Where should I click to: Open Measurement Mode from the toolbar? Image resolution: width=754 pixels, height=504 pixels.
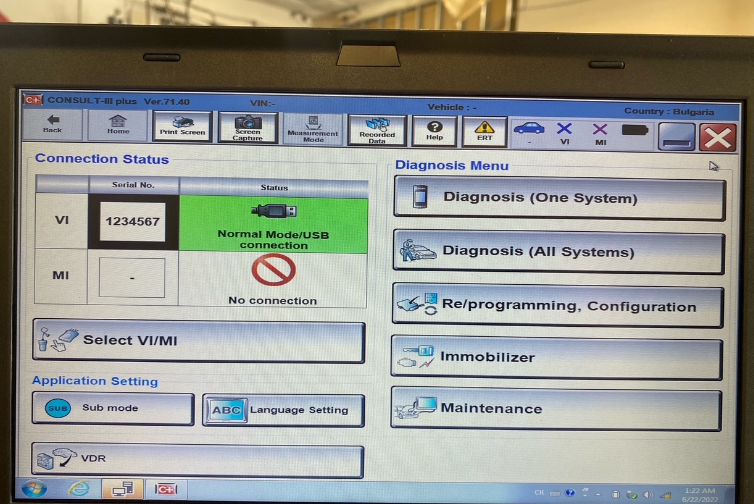[313, 129]
